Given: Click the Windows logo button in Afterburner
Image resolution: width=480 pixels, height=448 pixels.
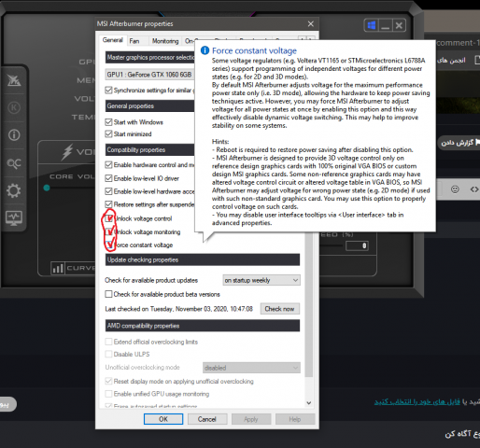Looking at the screenshot, I should [372, 25].
